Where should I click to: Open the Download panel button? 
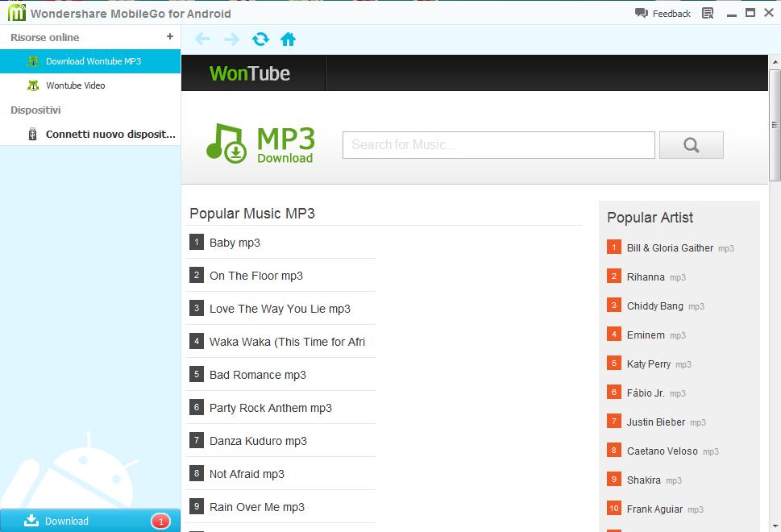[90, 521]
